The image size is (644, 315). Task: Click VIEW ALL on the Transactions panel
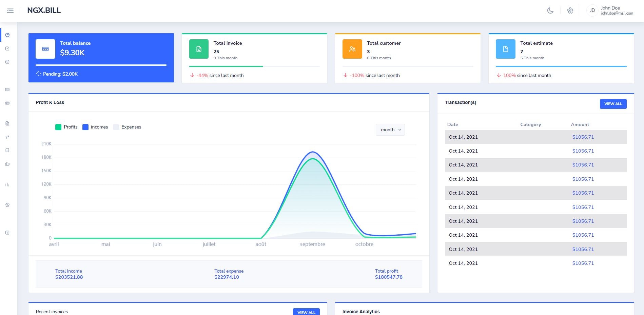pyautogui.click(x=613, y=104)
